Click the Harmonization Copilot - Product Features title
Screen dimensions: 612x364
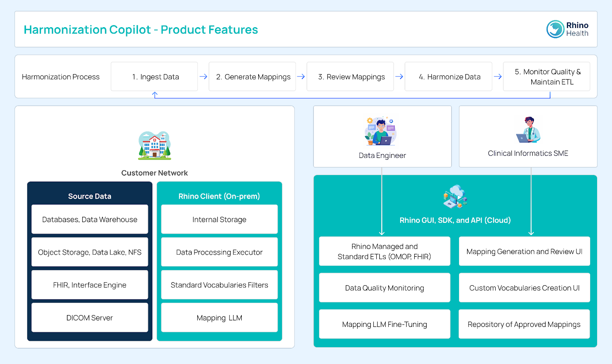pos(141,30)
